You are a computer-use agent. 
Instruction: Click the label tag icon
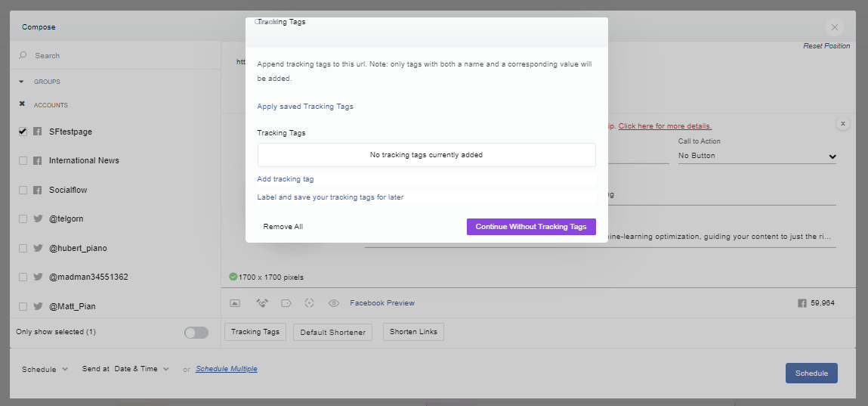[286, 303]
